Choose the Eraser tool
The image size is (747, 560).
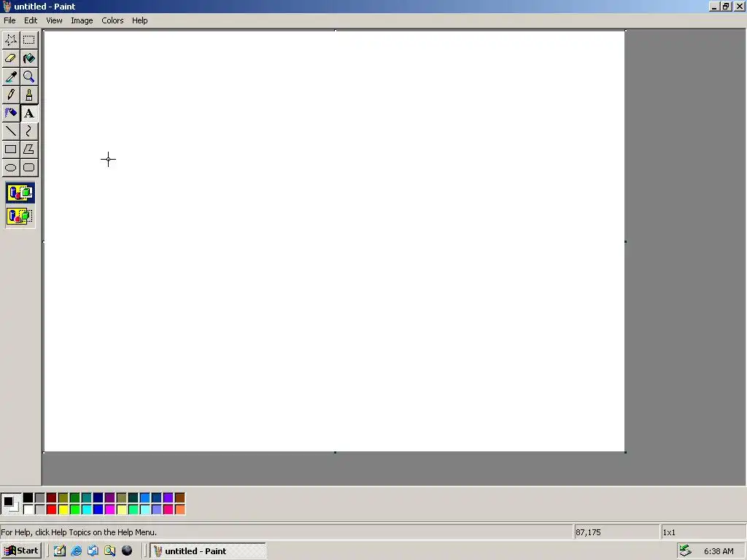[10, 58]
